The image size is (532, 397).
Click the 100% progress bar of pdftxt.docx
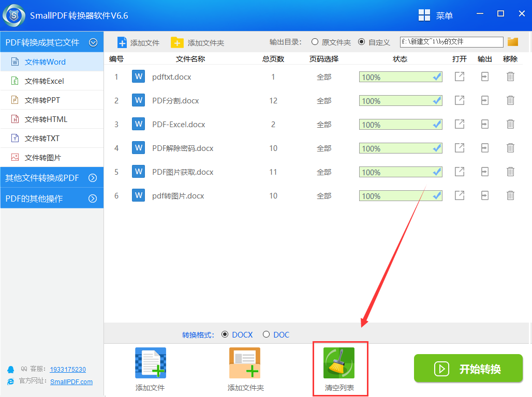401,77
